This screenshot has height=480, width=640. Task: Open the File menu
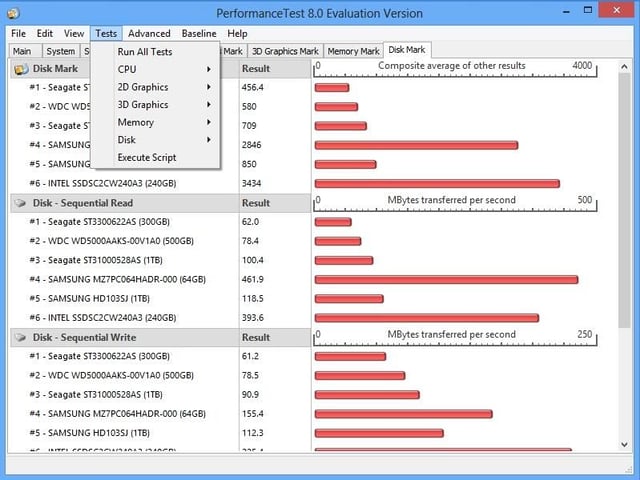pyautogui.click(x=18, y=33)
